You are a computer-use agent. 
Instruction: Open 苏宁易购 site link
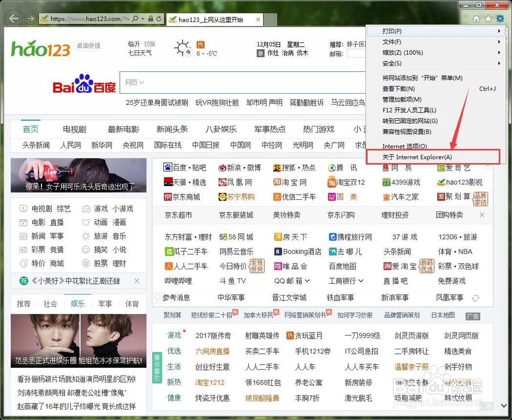pos(237,197)
